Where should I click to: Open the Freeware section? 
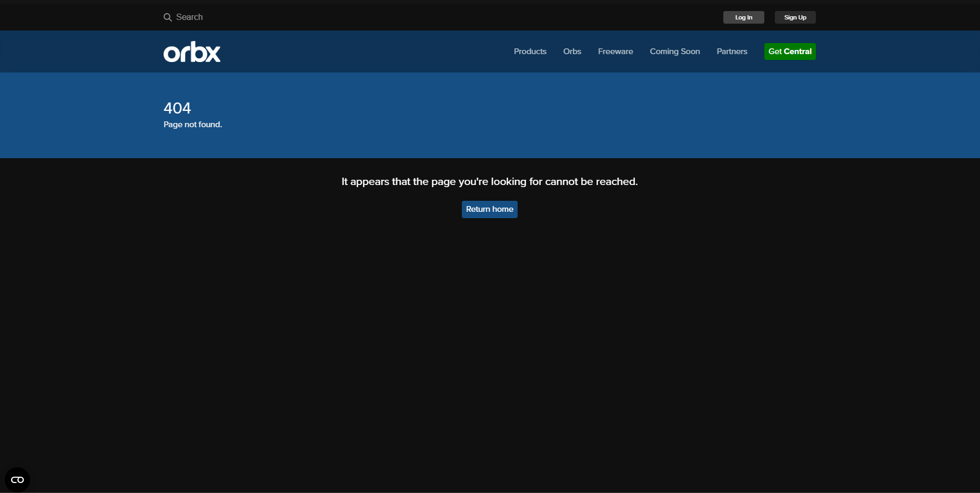[615, 52]
